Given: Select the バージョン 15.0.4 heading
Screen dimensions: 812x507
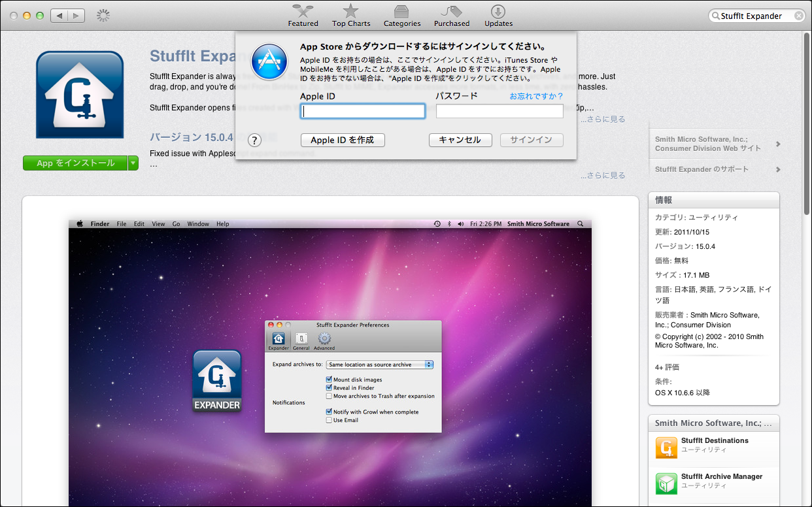Looking at the screenshot, I should [192, 138].
